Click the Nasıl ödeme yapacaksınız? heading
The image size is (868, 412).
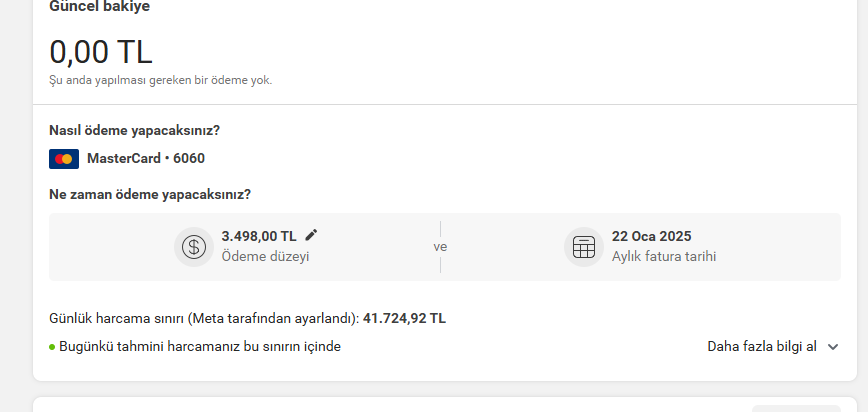[135, 131]
